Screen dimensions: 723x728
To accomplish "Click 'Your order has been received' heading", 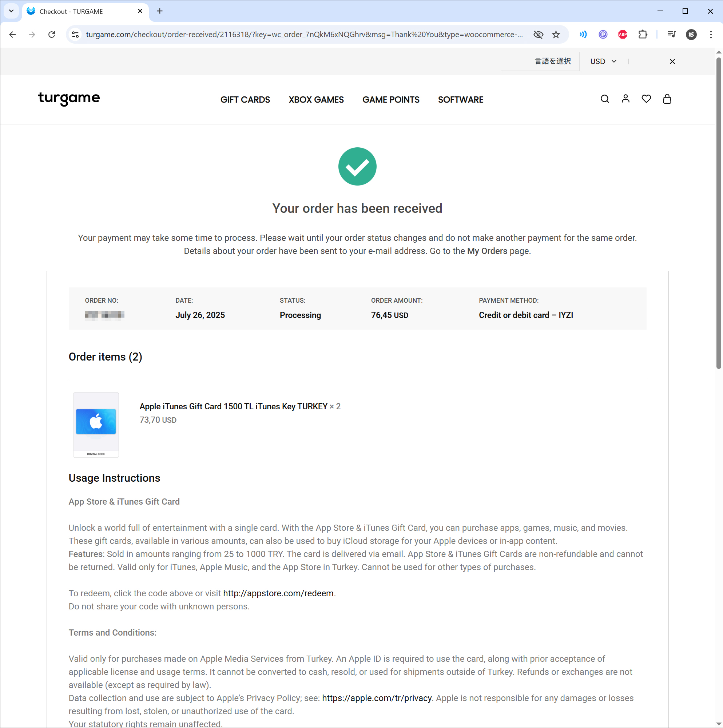I will (357, 208).
